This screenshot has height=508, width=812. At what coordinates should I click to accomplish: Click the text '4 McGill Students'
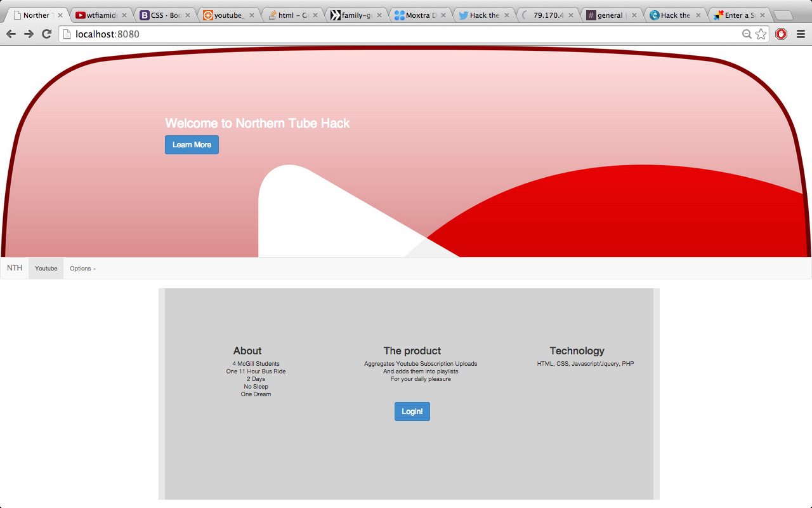pyautogui.click(x=256, y=364)
